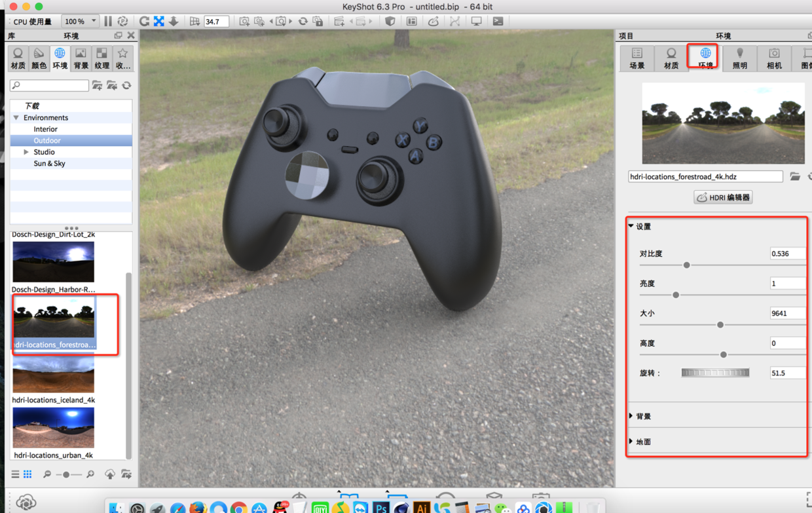Screen dimensions: 812x513
Task: Select the dolly camera tool
Action: pos(174,21)
